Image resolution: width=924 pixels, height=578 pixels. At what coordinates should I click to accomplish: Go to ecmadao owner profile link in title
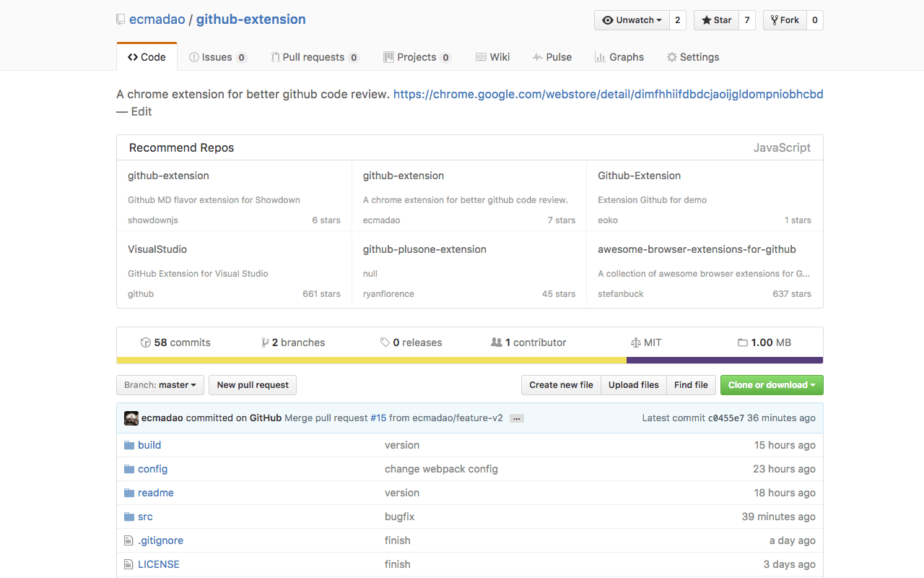point(157,20)
